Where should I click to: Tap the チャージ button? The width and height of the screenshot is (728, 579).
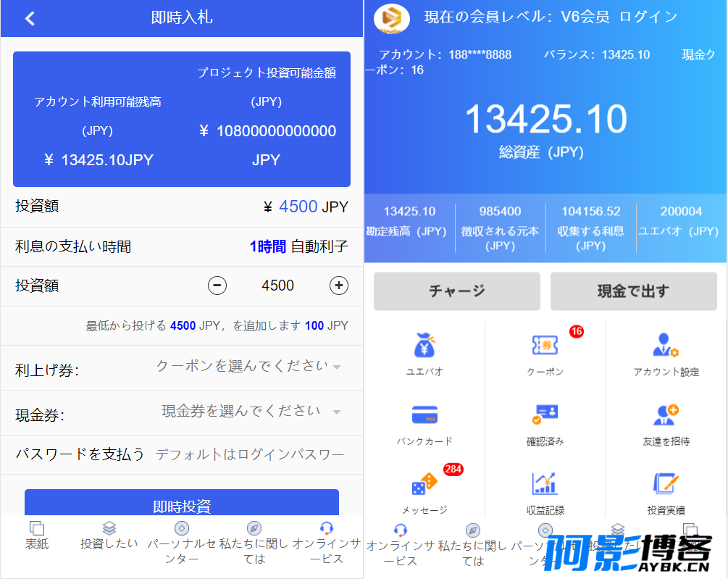[x=457, y=291]
